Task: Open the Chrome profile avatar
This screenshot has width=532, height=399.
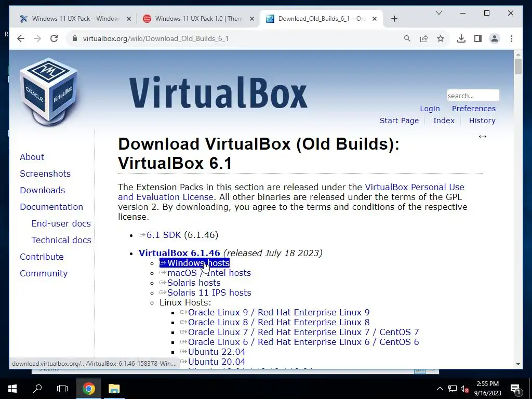Action: [x=495, y=38]
